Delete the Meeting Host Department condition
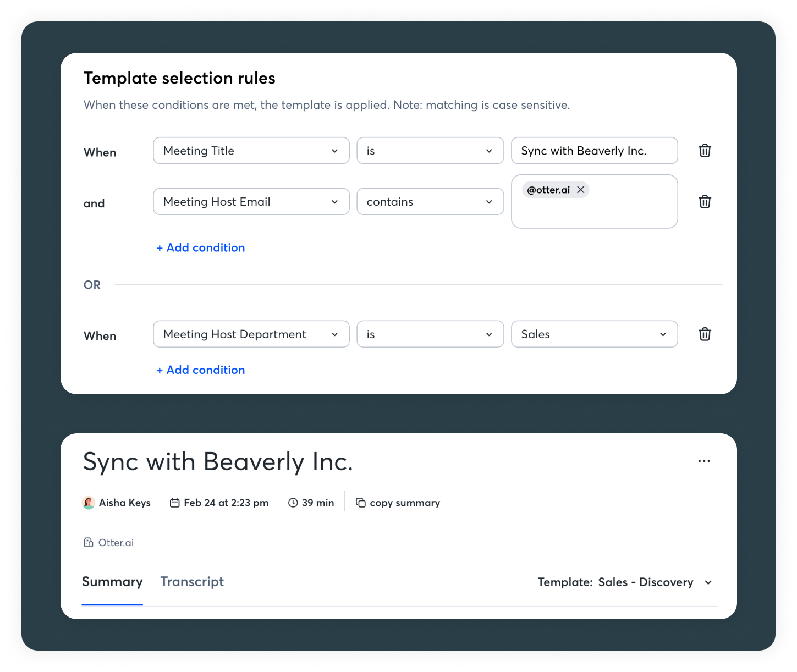Viewport: 797px width, 672px height. [x=705, y=334]
